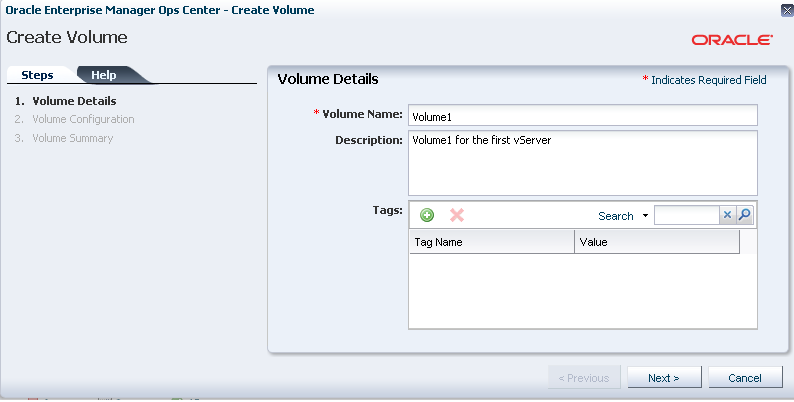Click the Volume Name input field
Screen dimensions: 794x402
(583, 115)
